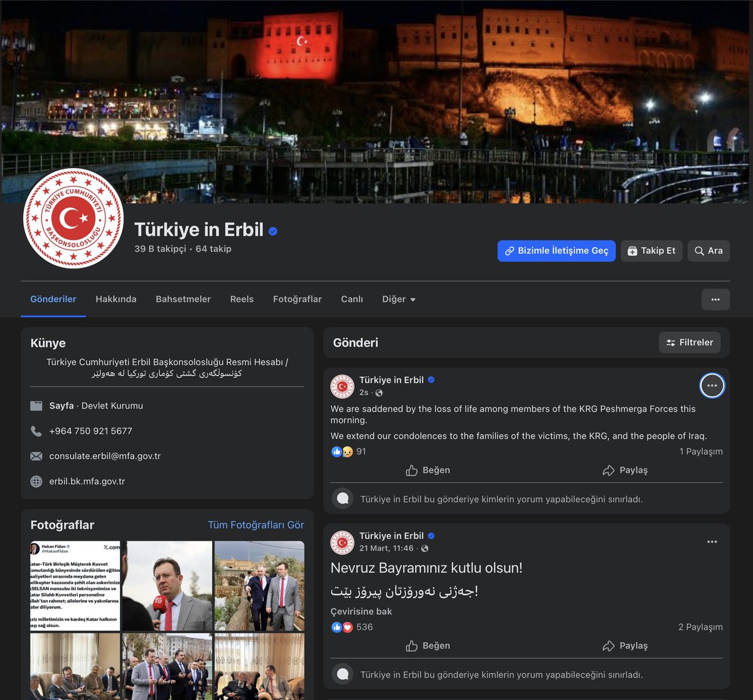Click the phone icon in the Künye section
This screenshot has height=700, width=753.
click(36, 431)
